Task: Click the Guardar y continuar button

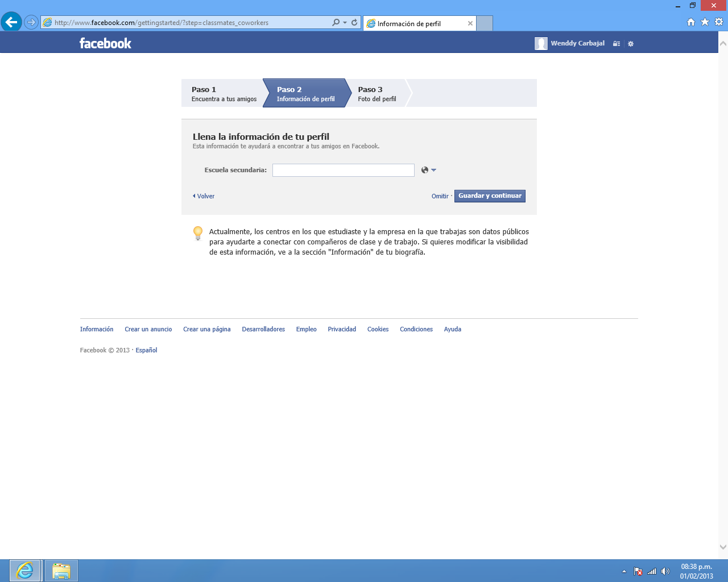Action: click(490, 196)
